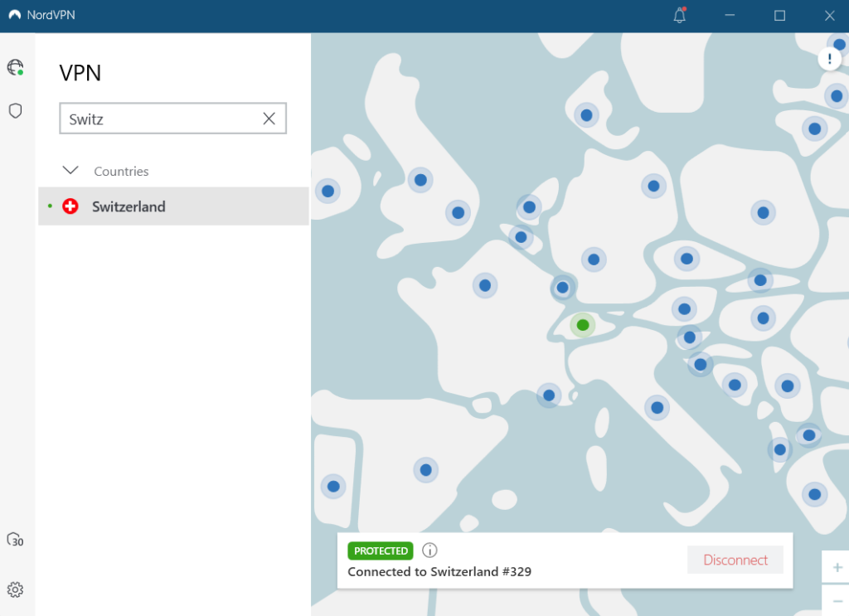Click the Swiss flag icon
The height and width of the screenshot is (616, 849).
click(70, 206)
